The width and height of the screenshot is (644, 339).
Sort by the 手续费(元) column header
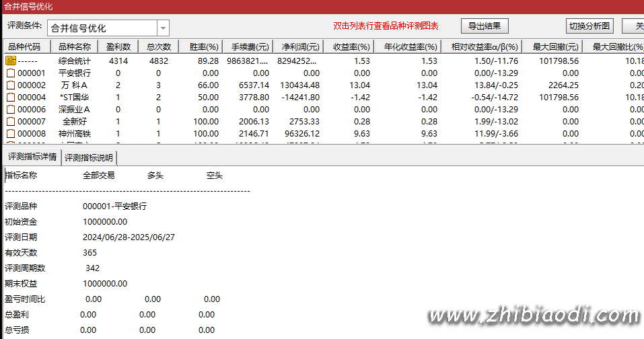coord(248,47)
